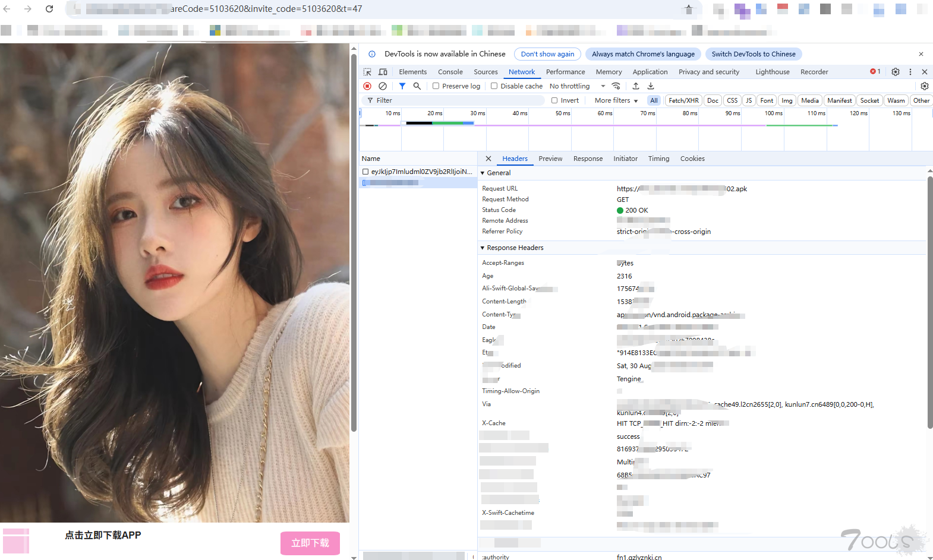Show the request Timing tab

tap(658, 159)
